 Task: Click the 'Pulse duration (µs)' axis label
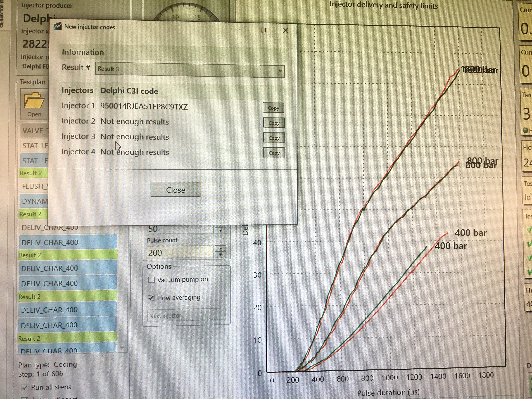(388, 393)
